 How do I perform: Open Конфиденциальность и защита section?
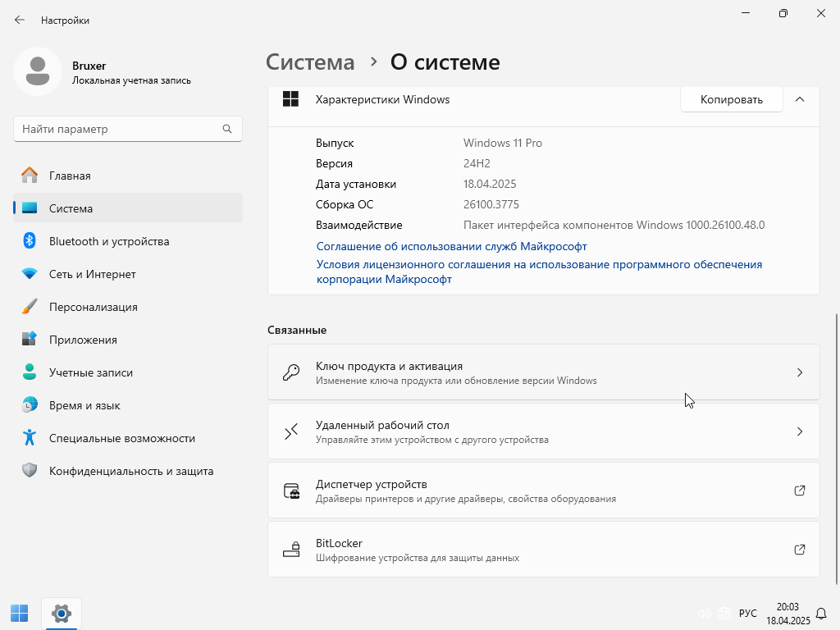[127, 470]
